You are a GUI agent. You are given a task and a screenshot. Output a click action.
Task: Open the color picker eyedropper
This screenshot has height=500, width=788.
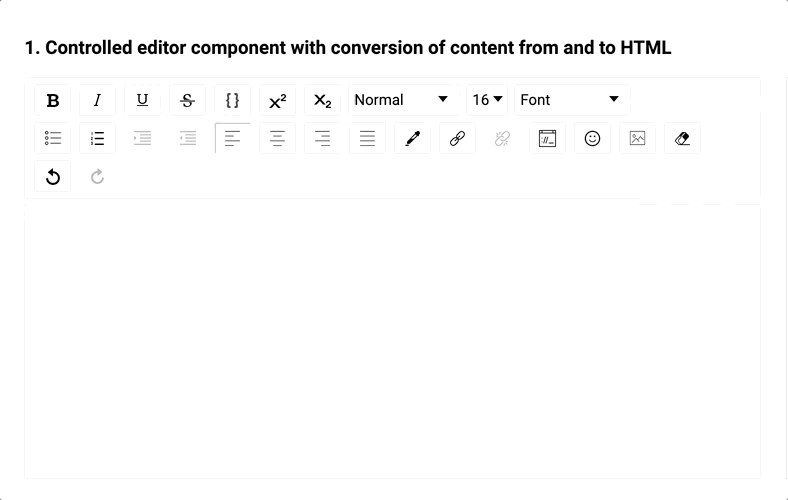412,138
